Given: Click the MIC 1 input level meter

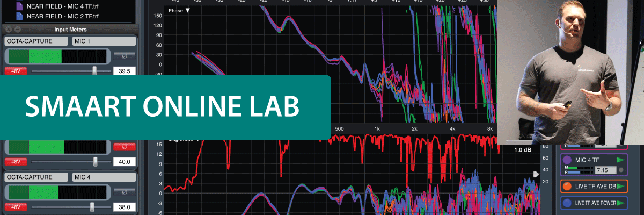Looking at the screenshot, I should coord(57,56).
